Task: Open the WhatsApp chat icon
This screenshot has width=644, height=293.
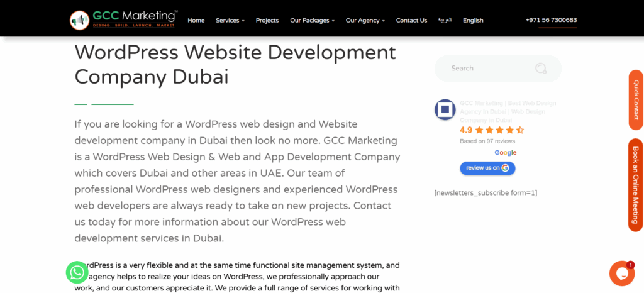Action: click(x=77, y=273)
